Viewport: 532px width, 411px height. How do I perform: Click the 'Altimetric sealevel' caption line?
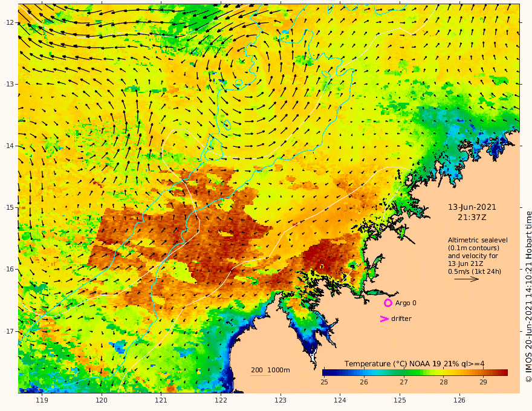[478, 240]
